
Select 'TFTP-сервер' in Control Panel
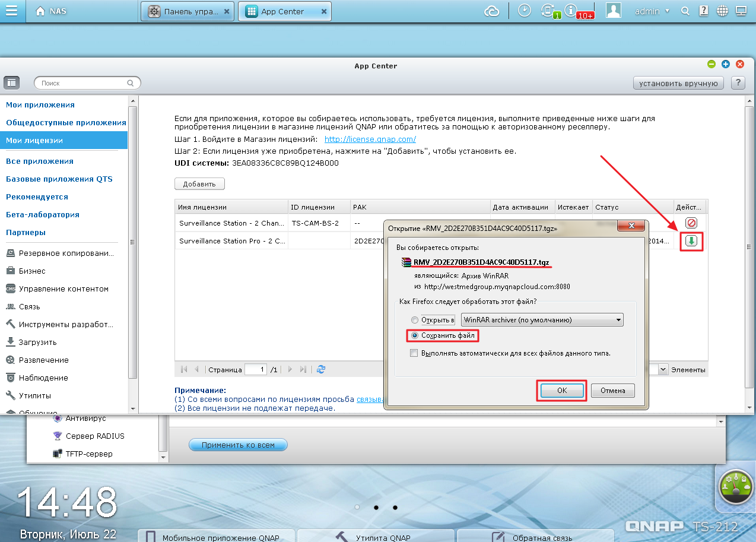coord(82,454)
